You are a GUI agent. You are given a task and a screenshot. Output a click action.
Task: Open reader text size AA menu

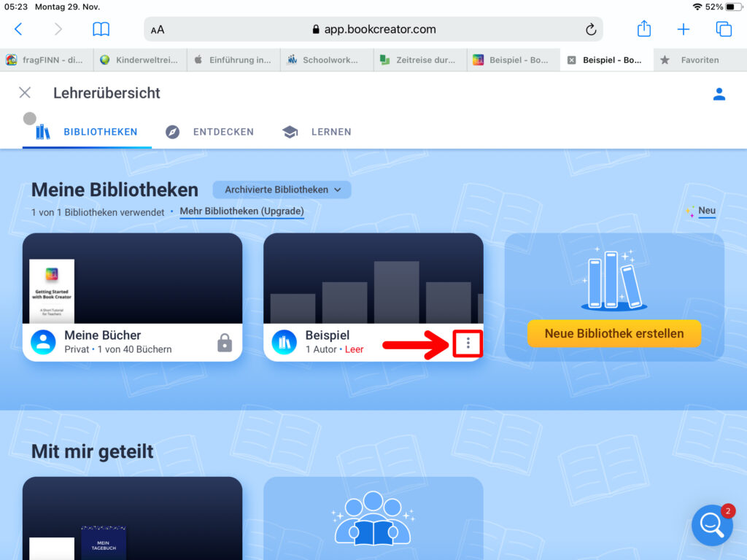click(x=158, y=30)
